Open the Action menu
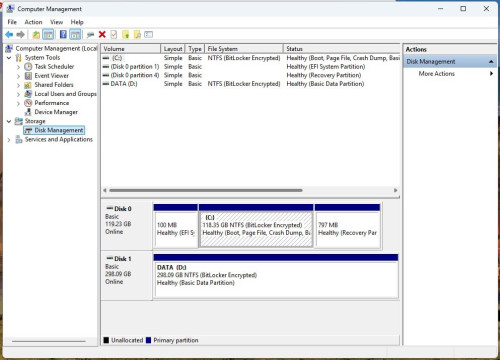Screen dimensions: 500x360 33,22
